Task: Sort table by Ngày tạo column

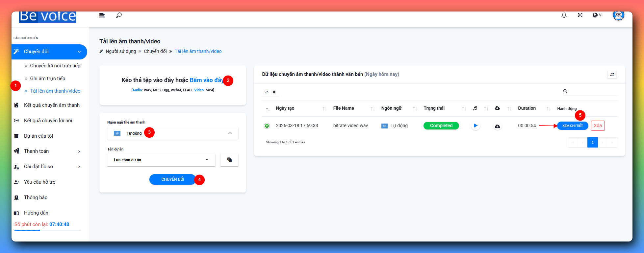Action: click(285, 108)
